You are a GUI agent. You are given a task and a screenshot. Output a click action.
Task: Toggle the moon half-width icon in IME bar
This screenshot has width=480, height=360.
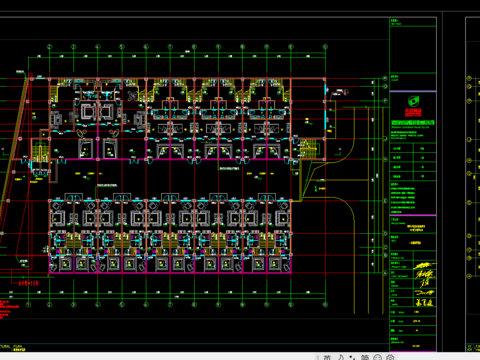click(341, 357)
